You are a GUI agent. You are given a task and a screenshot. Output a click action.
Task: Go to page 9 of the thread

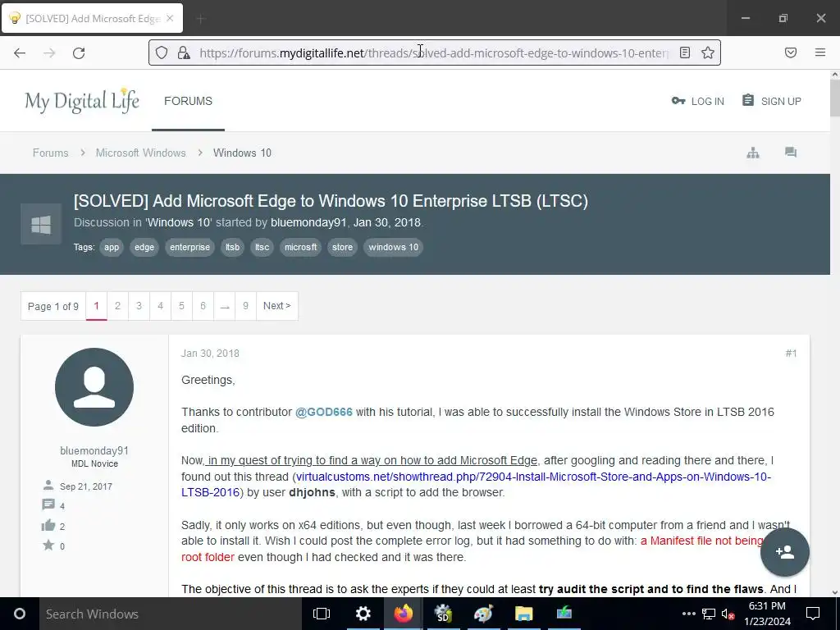click(245, 306)
